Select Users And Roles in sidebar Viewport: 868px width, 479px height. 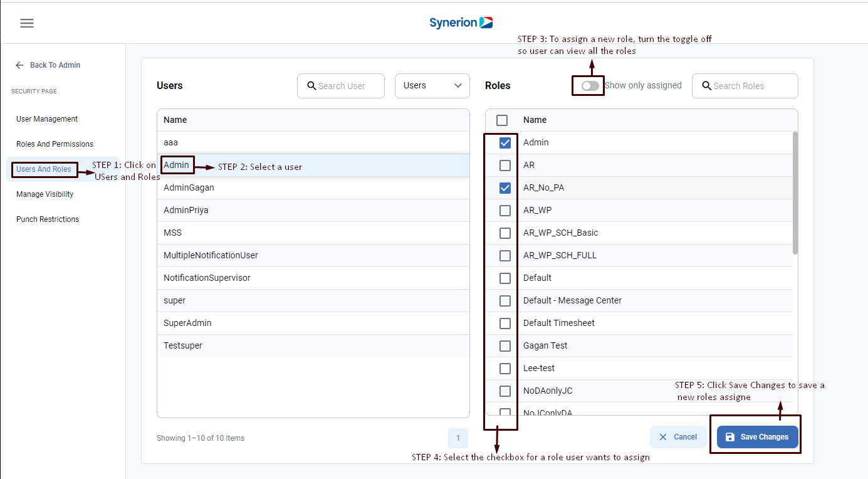[x=44, y=169]
